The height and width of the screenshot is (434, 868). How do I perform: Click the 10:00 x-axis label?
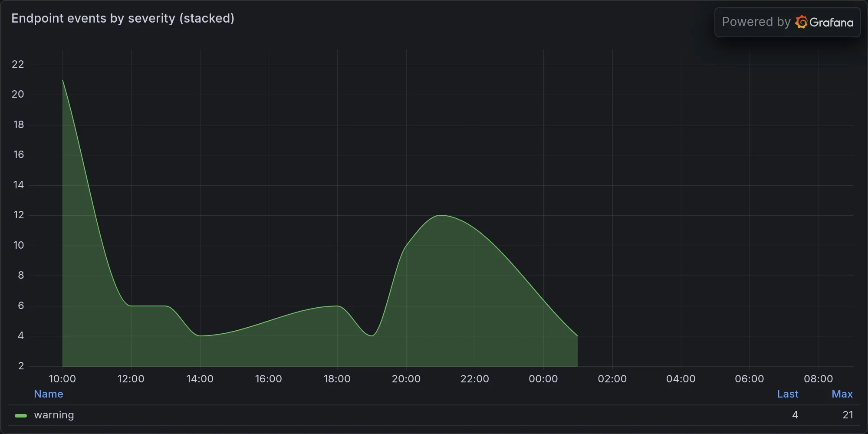click(62, 379)
